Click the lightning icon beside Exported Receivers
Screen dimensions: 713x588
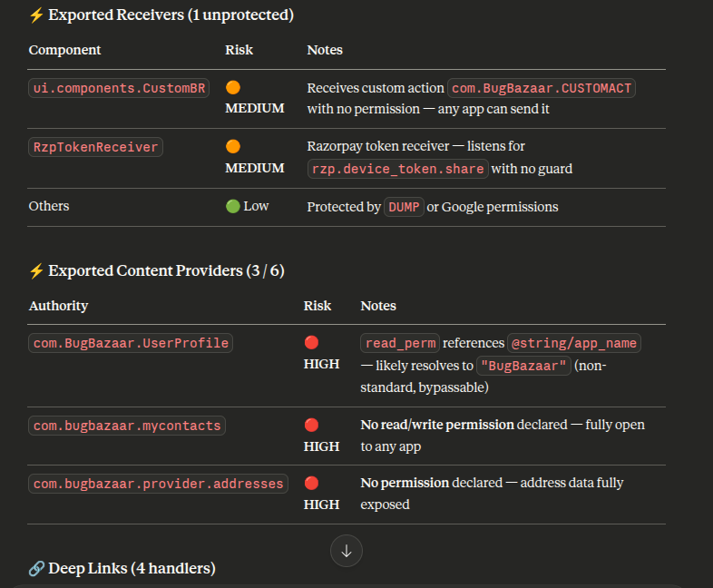tap(36, 15)
